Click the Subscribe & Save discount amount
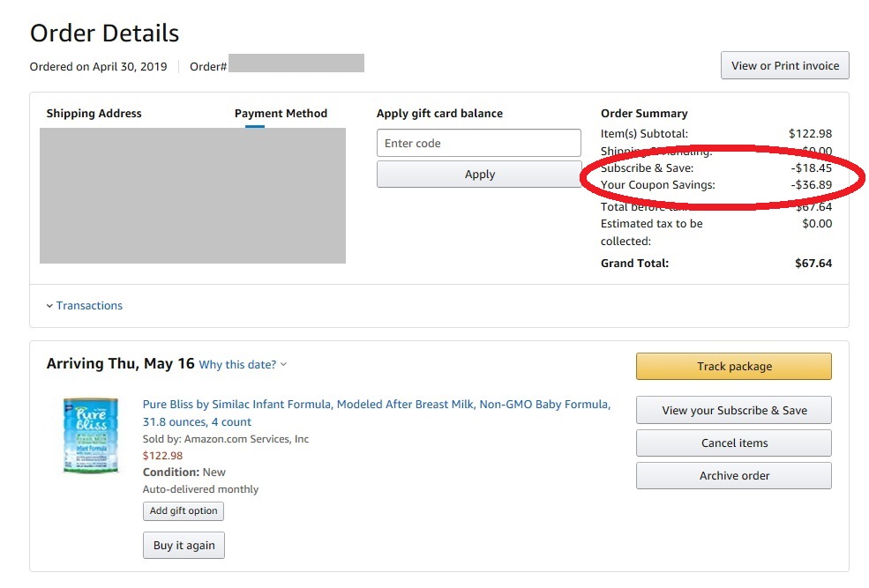This screenshot has height=588, width=869. pos(813,167)
